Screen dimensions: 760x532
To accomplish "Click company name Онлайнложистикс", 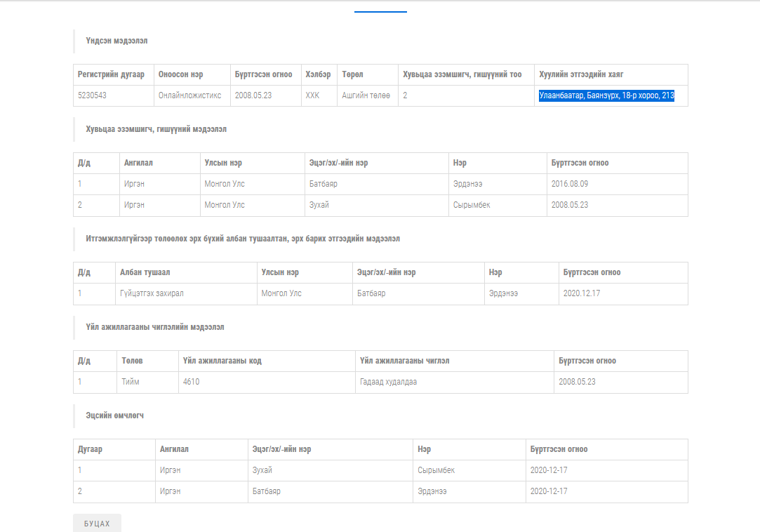I will coord(189,95).
